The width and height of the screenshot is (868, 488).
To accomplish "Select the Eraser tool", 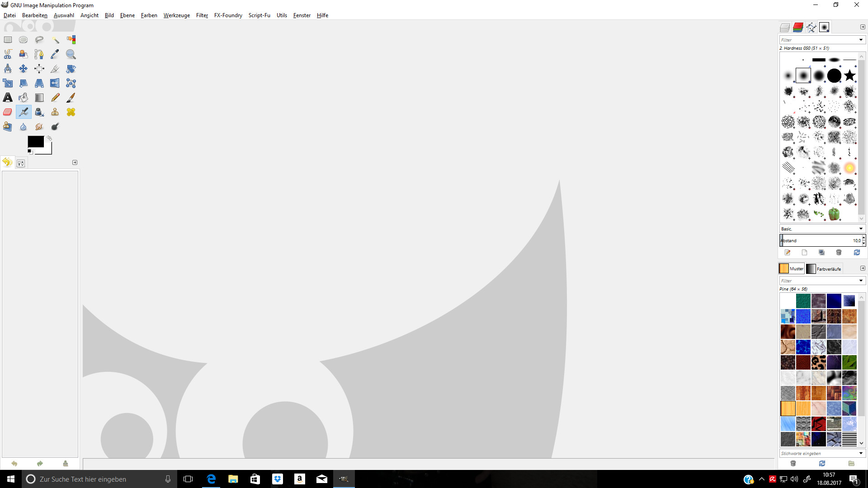I will 8,112.
